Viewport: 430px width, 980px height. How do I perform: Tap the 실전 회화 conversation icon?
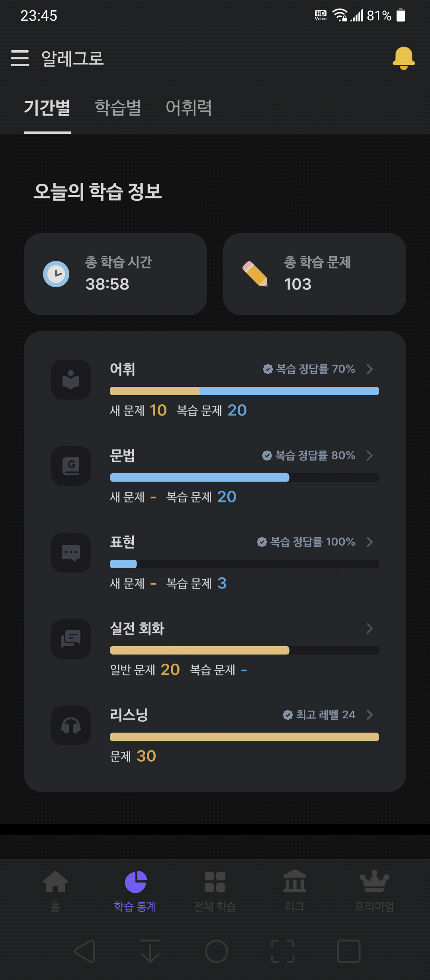point(71,639)
